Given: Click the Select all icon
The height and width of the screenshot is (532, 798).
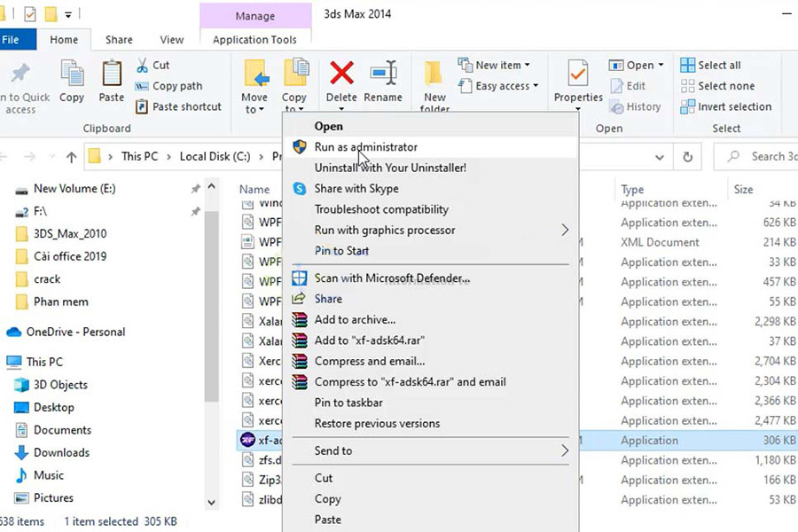Looking at the screenshot, I should [x=687, y=65].
